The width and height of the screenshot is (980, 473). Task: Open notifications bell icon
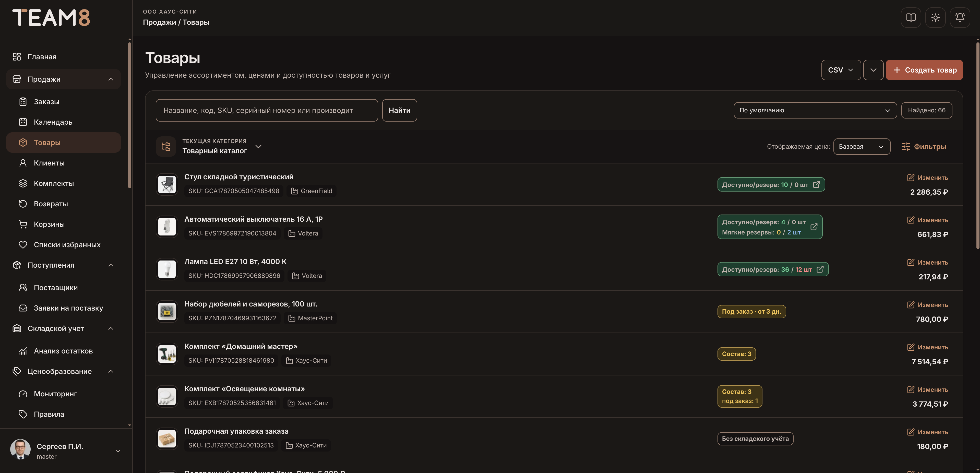click(x=960, y=18)
